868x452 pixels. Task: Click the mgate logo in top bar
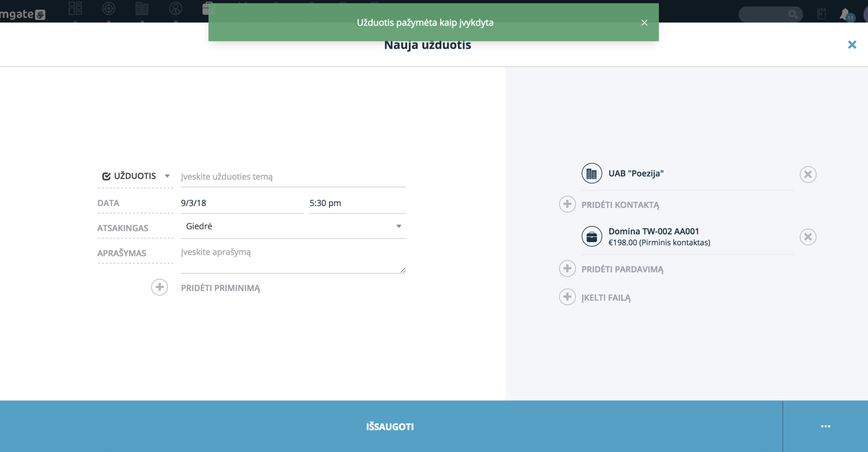coord(22,14)
